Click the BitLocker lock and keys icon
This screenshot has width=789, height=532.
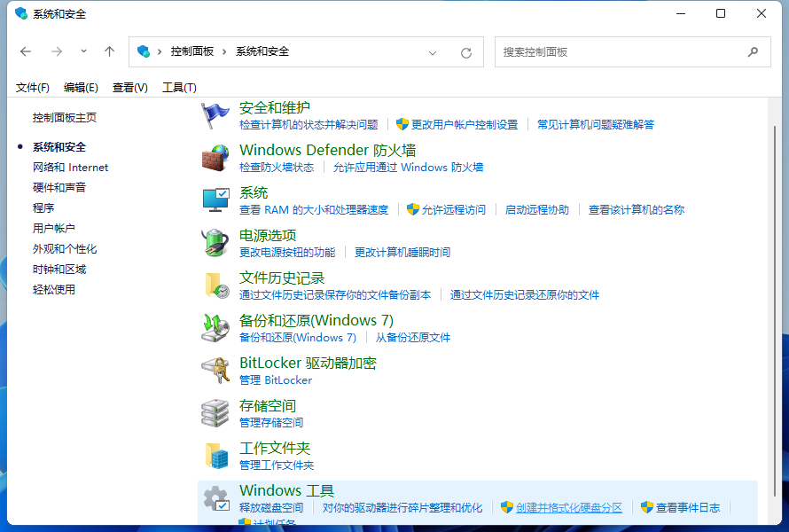[215, 371]
